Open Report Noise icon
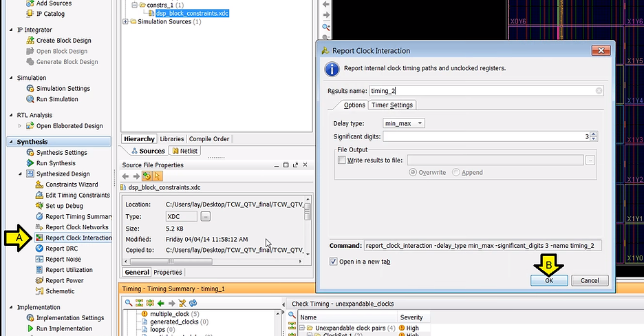The image size is (644, 336). 39,259
